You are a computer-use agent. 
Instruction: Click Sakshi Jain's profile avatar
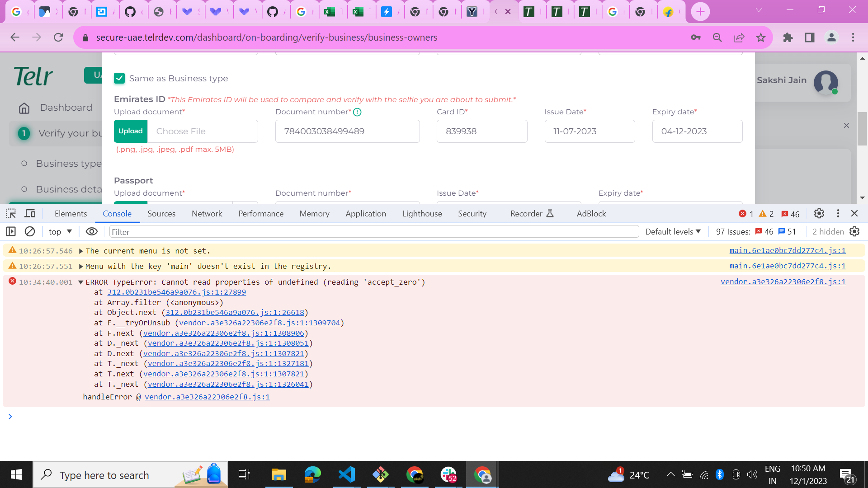(826, 82)
